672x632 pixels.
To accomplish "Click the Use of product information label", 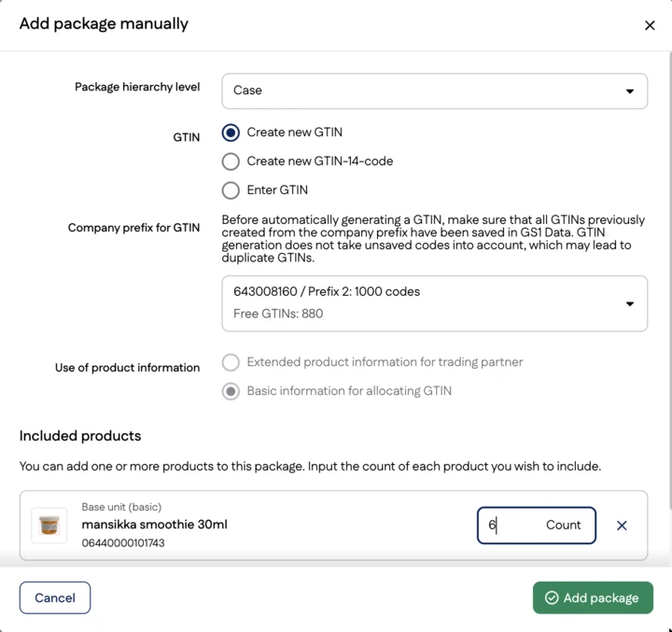I will (x=127, y=368).
